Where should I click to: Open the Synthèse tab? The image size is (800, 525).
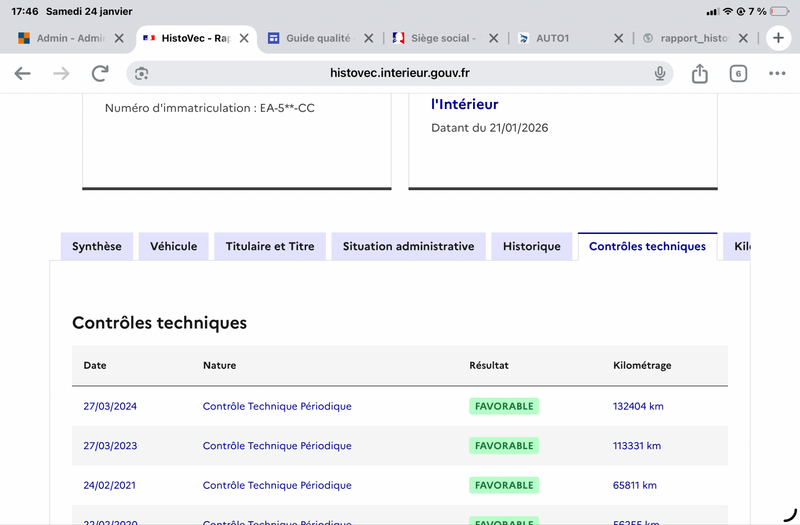[x=97, y=246]
